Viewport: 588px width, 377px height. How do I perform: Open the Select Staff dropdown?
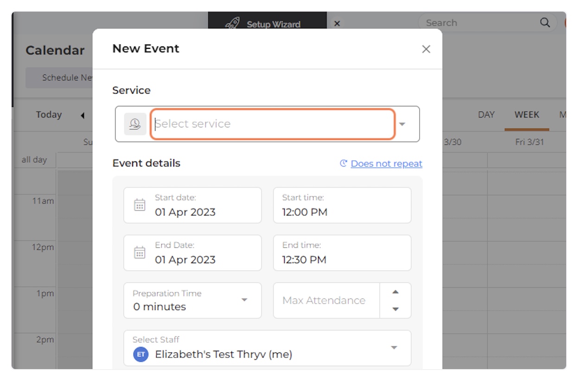394,348
